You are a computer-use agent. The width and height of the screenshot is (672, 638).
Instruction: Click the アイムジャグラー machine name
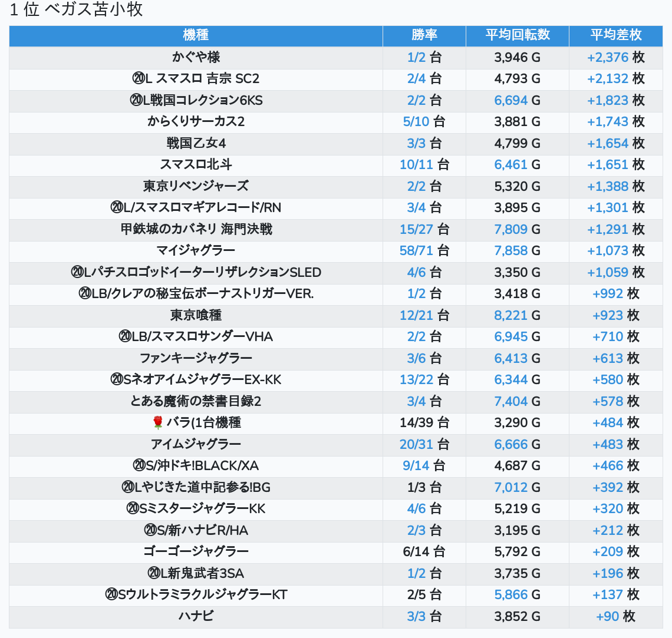coord(196,444)
